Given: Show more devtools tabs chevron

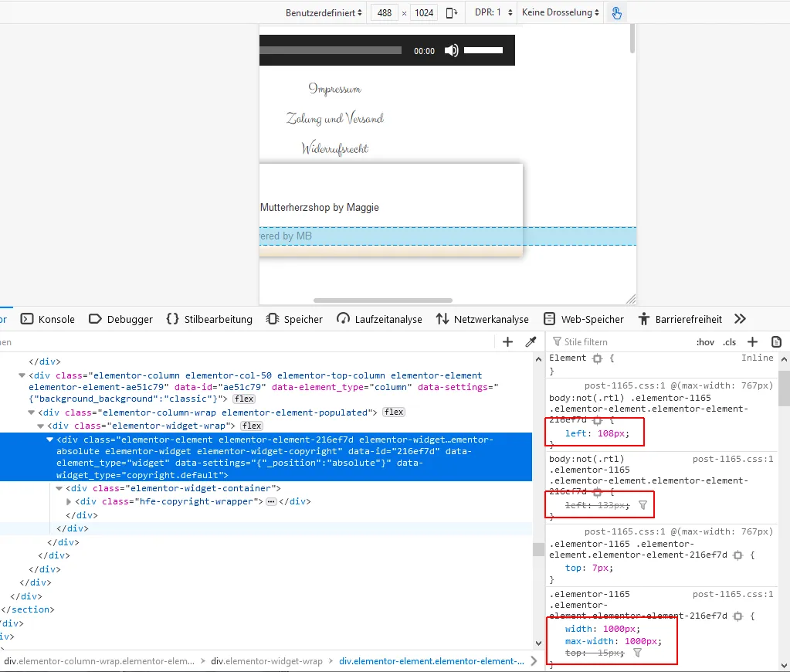Looking at the screenshot, I should pos(740,319).
